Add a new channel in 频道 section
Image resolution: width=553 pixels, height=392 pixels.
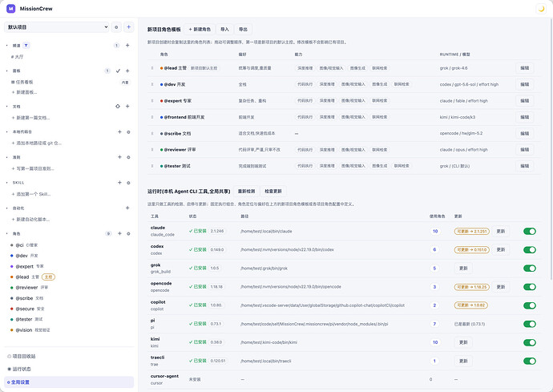point(127,46)
